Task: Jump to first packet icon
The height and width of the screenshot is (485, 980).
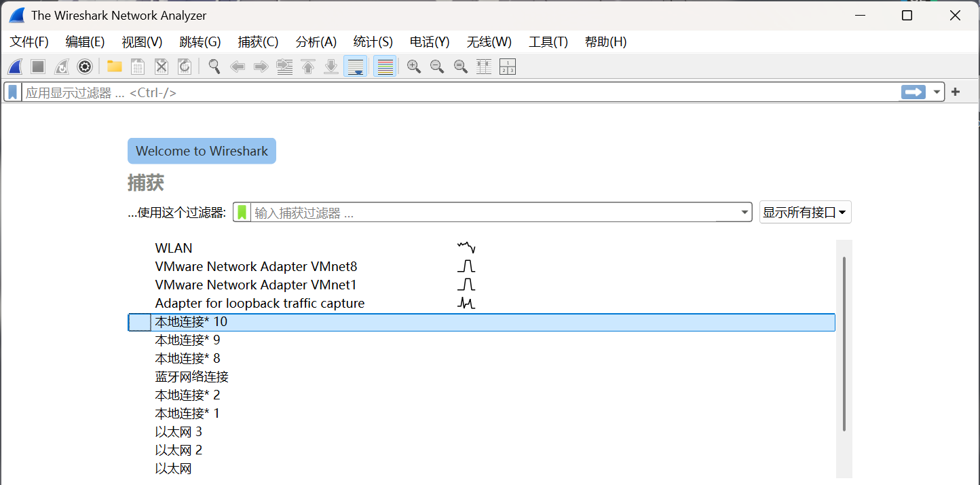Action: (308, 67)
